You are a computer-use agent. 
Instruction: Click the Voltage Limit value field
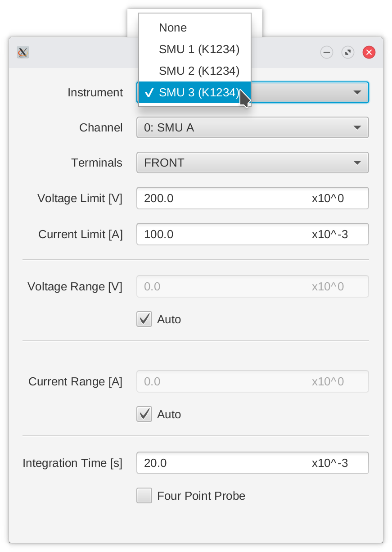pos(221,198)
